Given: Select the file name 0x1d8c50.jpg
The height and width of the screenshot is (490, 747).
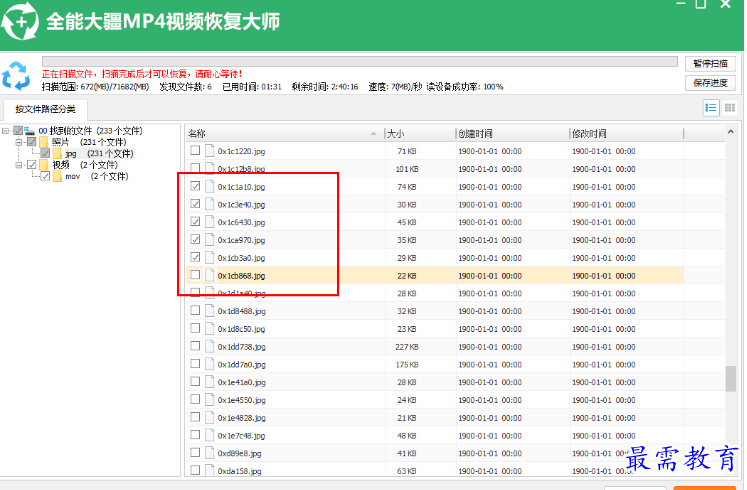Looking at the screenshot, I should 242,329.
